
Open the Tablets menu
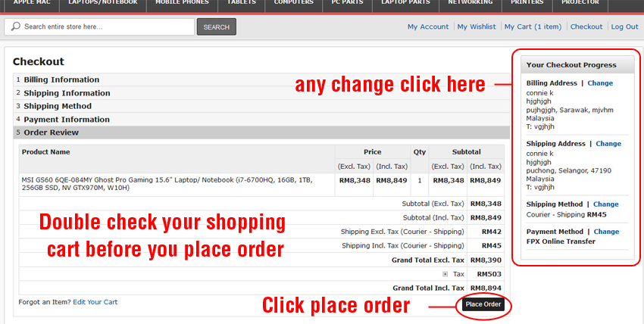(242, 4)
